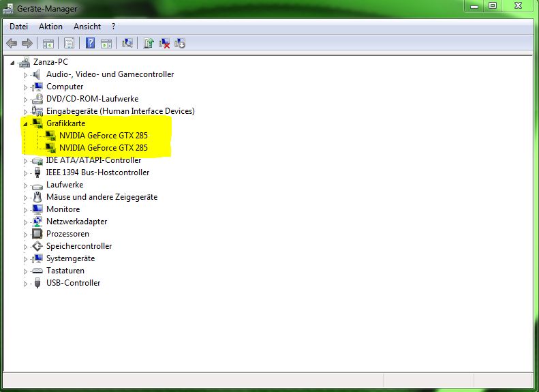Screen dimensions: 539x392
Task: Click the first GTX 285 device icon
Action: [50, 136]
